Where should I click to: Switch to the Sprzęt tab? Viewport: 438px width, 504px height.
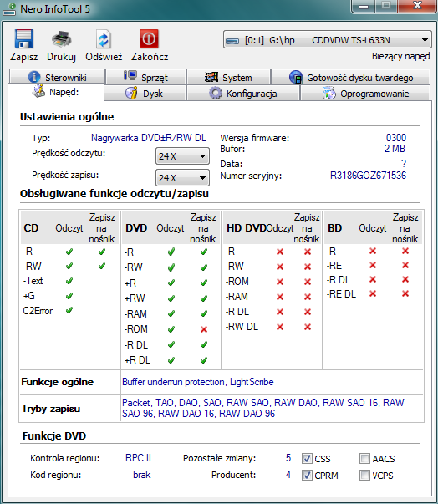pos(146,77)
